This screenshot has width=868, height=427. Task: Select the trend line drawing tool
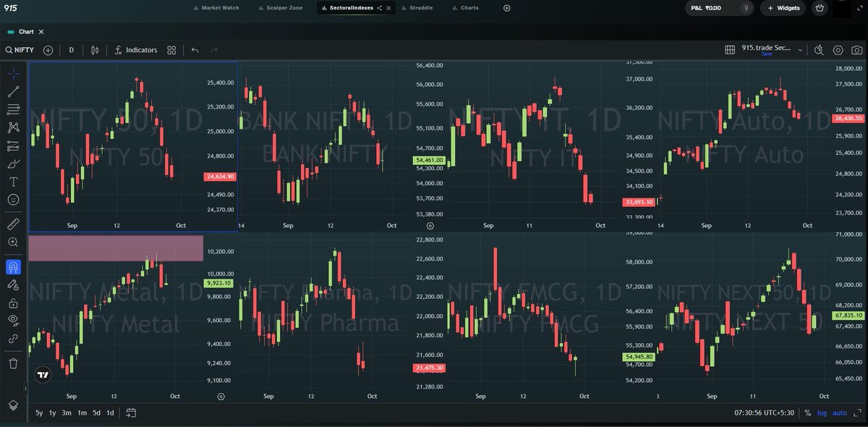(x=13, y=92)
